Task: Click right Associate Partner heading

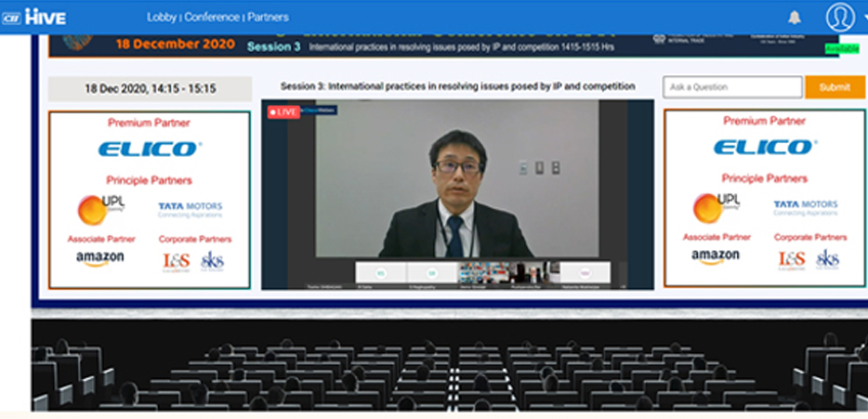Action: pyautogui.click(x=717, y=237)
